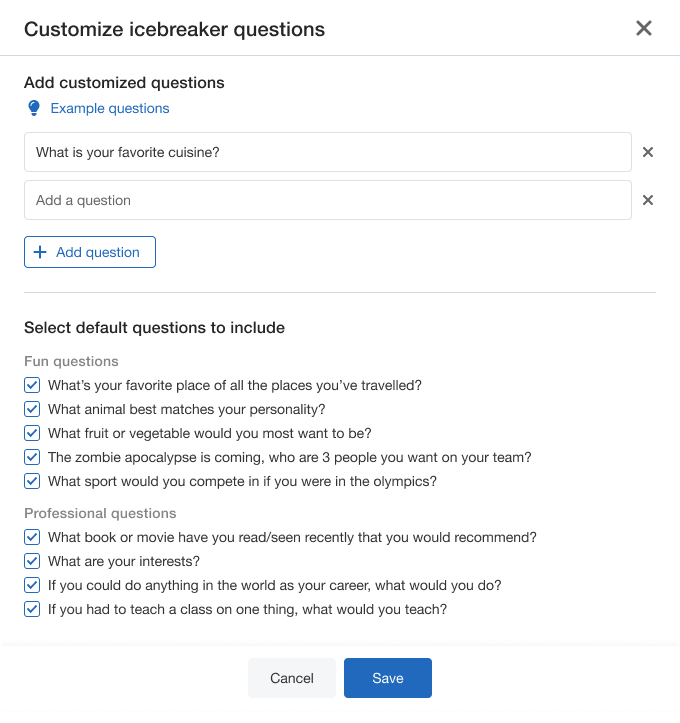The image size is (680, 723).
Task: Click the plus icon in Add question
Action: click(41, 252)
